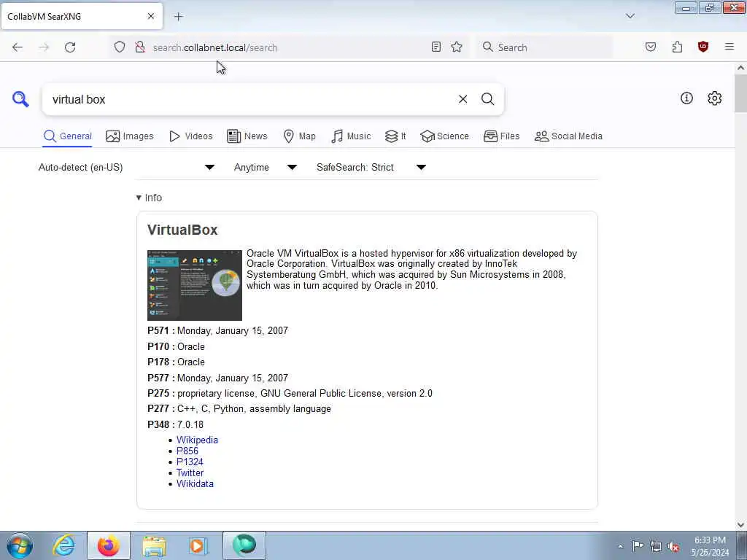747x560 pixels.
Task: Switch to the News category
Action: [247, 136]
